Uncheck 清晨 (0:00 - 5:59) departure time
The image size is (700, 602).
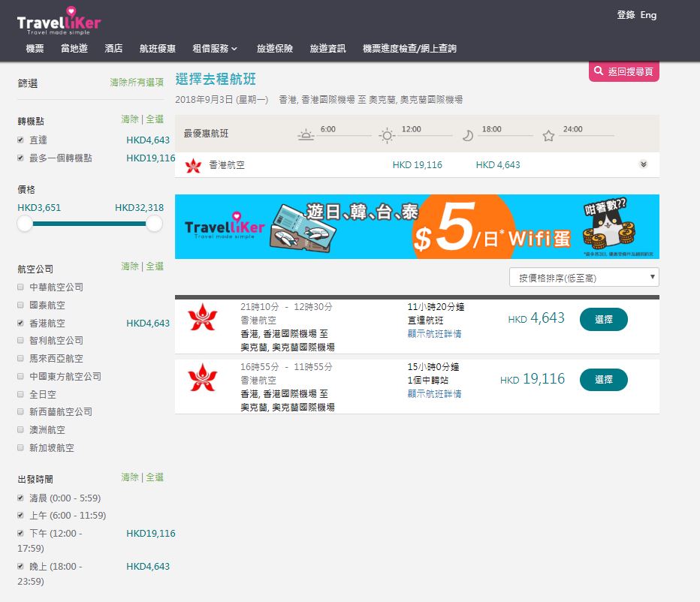pyautogui.click(x=20, y=498)
